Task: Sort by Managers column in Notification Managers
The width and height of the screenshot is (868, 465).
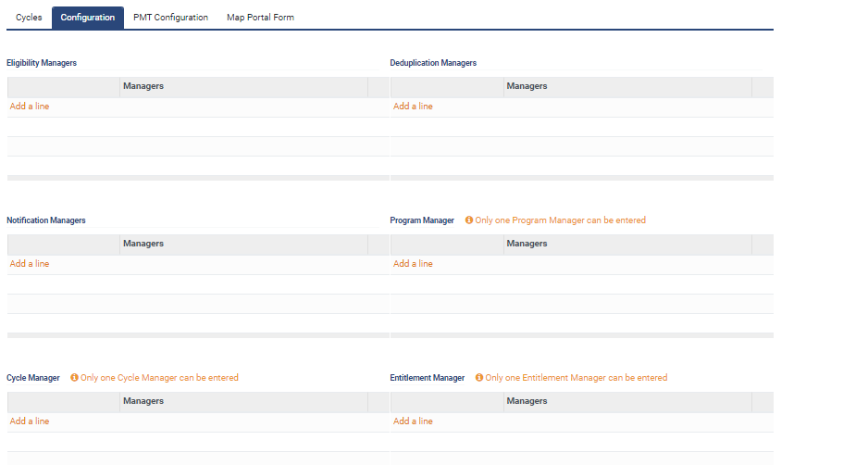Action: (143, 244)
